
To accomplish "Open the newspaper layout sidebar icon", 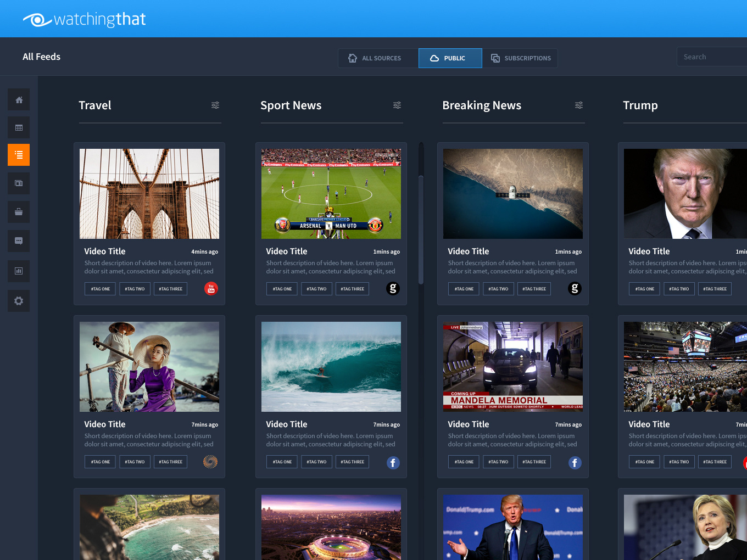I will 19,183.
